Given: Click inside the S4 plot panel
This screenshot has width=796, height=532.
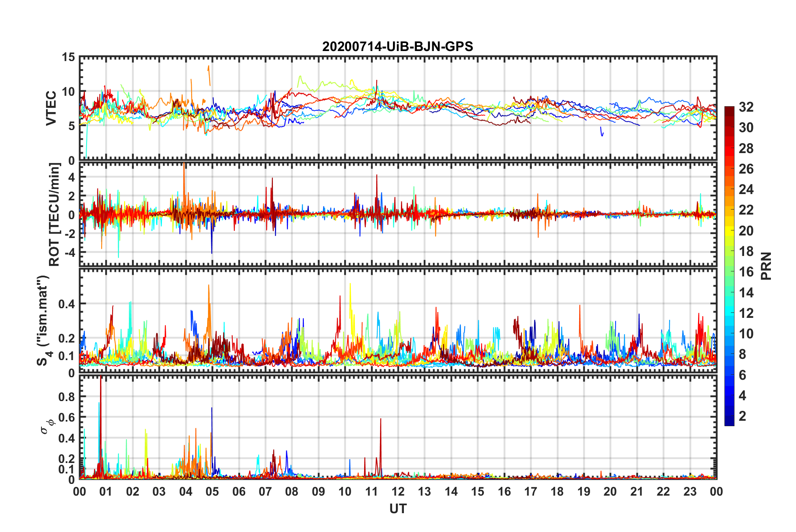Looking at the screenshot, I should [398, 320].
